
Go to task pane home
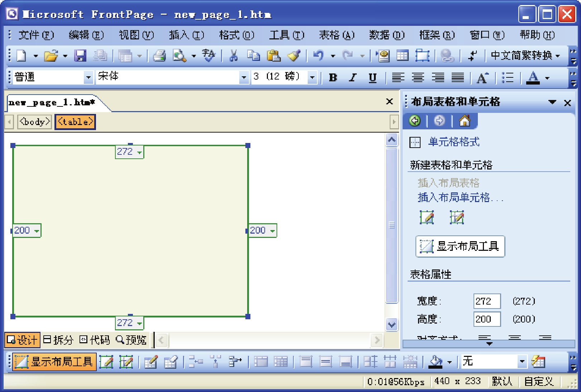pyautogui.click(x=465, y=121)
